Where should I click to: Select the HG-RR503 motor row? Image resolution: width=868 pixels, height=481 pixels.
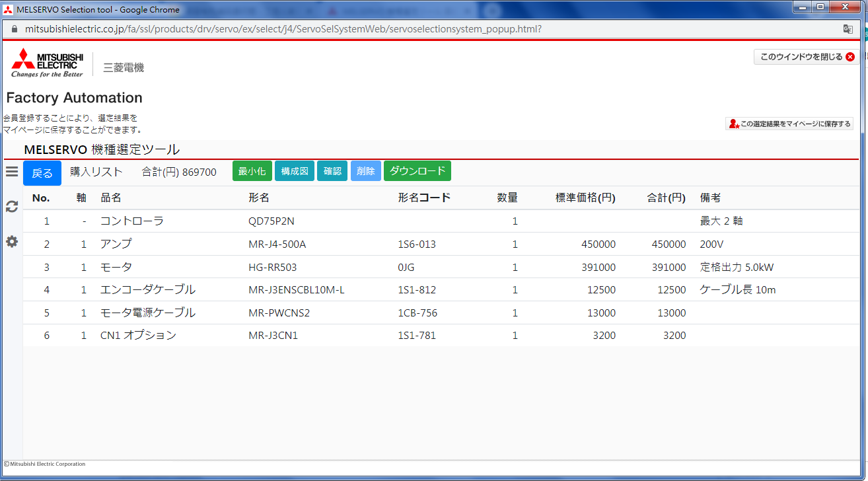[x=273, y=267]
